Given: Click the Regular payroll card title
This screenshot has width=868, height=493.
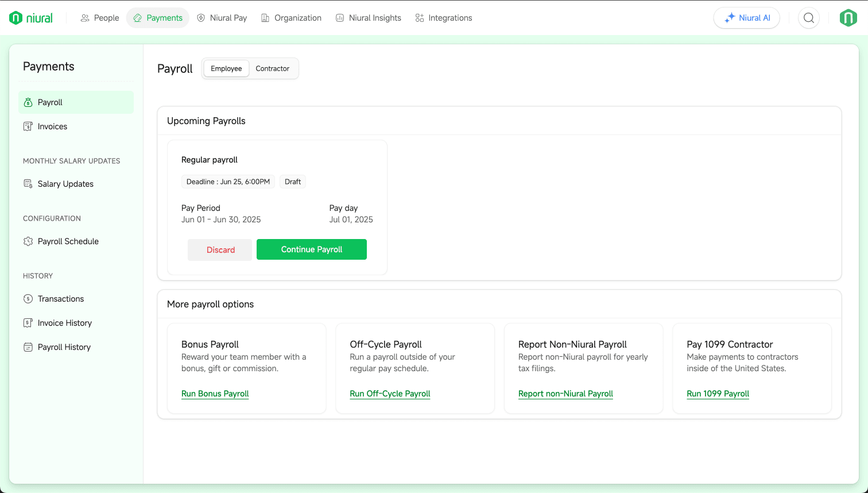Looking at the screenshot, I should pyautogui.click(x=210, y=160).
